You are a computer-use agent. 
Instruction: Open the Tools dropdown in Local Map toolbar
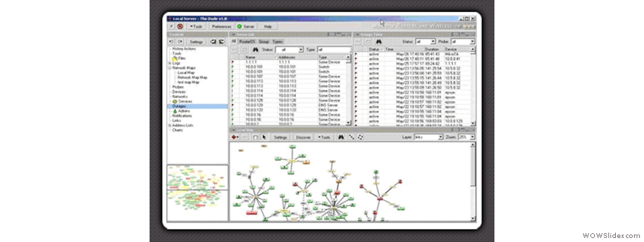tap(324, 137)
